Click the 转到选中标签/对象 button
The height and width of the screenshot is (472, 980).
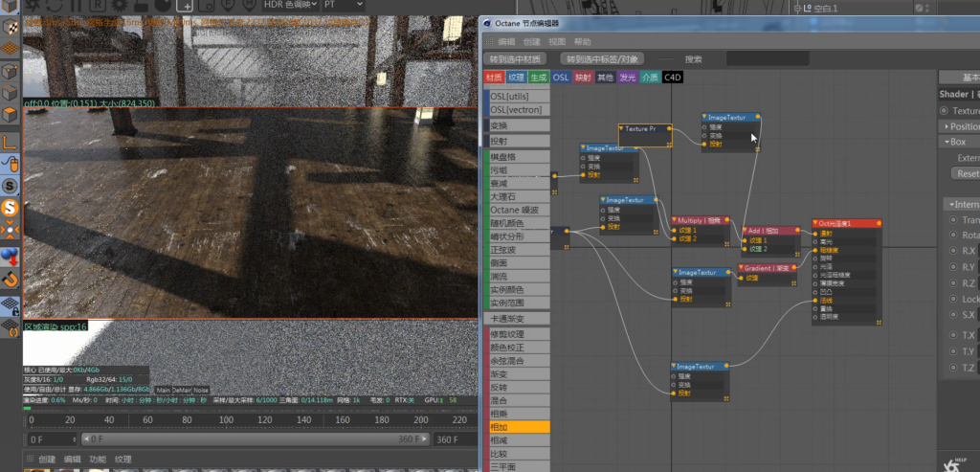(602, 58)
